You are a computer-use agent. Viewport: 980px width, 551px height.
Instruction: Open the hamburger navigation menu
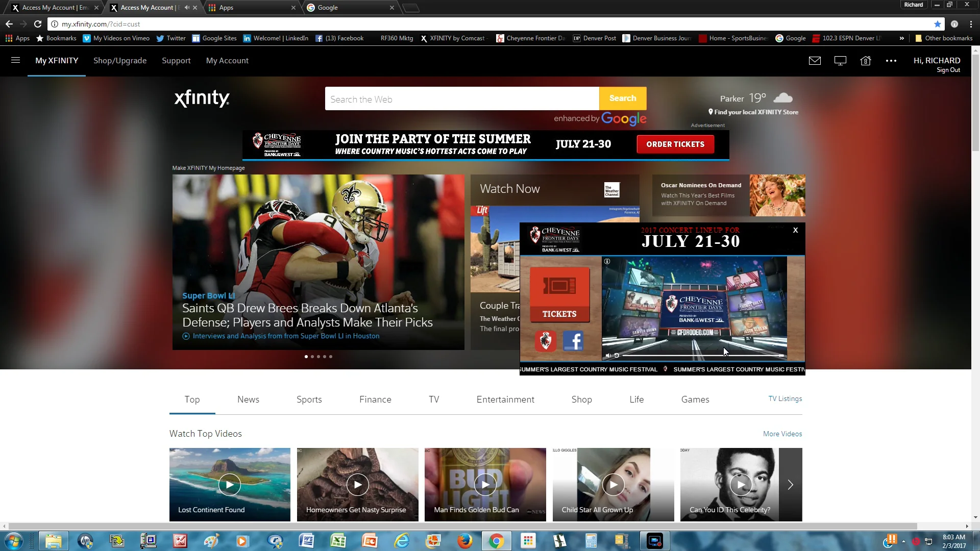pos(15,60)
